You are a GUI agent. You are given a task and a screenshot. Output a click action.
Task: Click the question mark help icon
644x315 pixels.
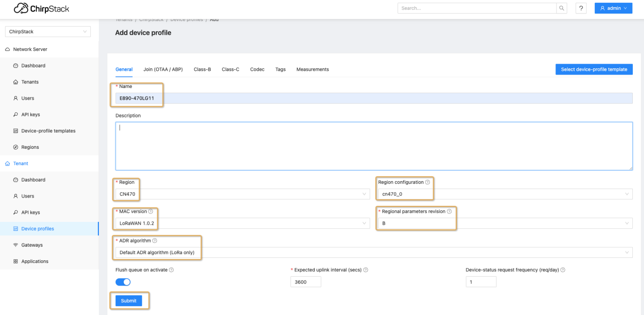click(x=581, y=8)
